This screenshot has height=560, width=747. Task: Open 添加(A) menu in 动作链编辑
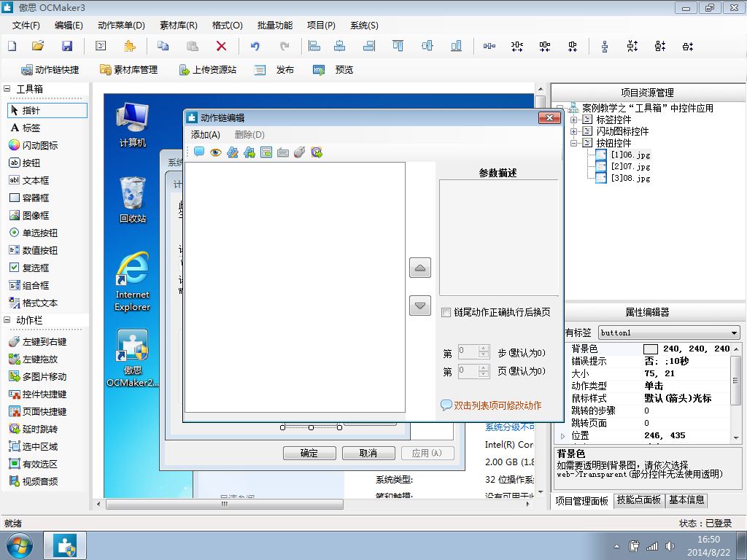pyautogui.click(x=205, y=135)
